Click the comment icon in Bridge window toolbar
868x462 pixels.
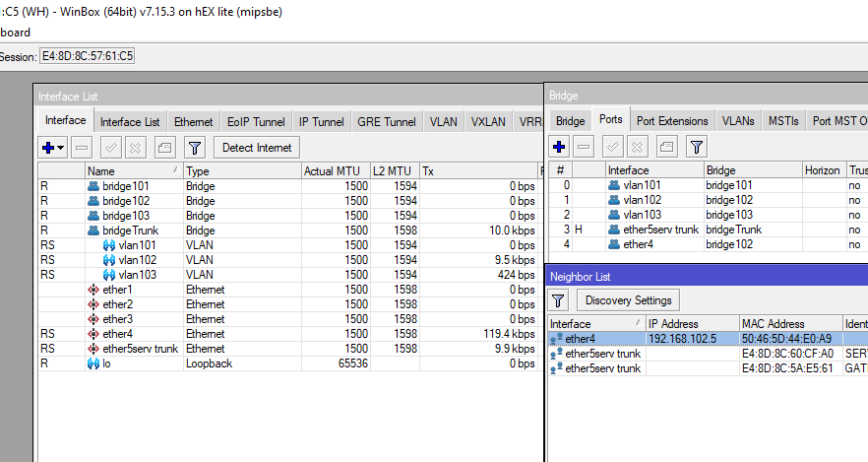pos(667,147)
